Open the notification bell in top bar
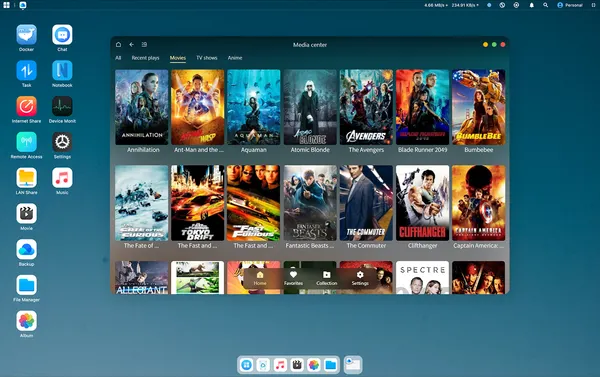 (532, 5)
